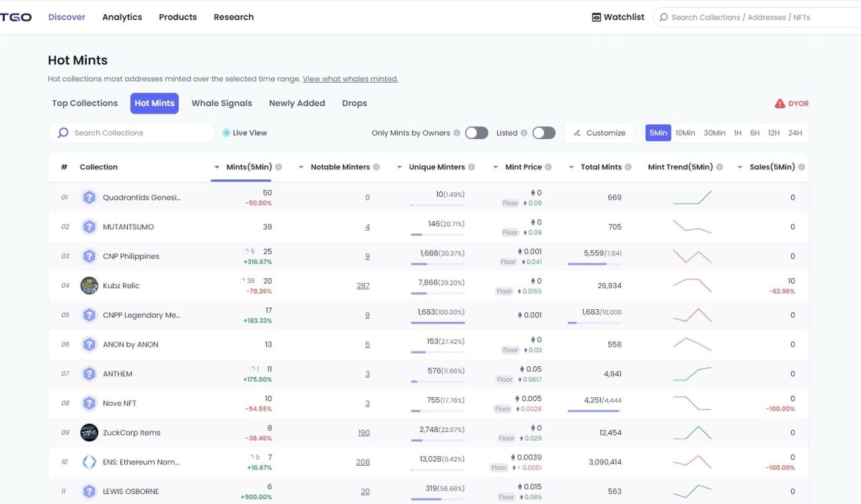Click the info icon next to Only Mints by Owners
Viewport: 861px width, 504px height.
click(x=457, y=133)
